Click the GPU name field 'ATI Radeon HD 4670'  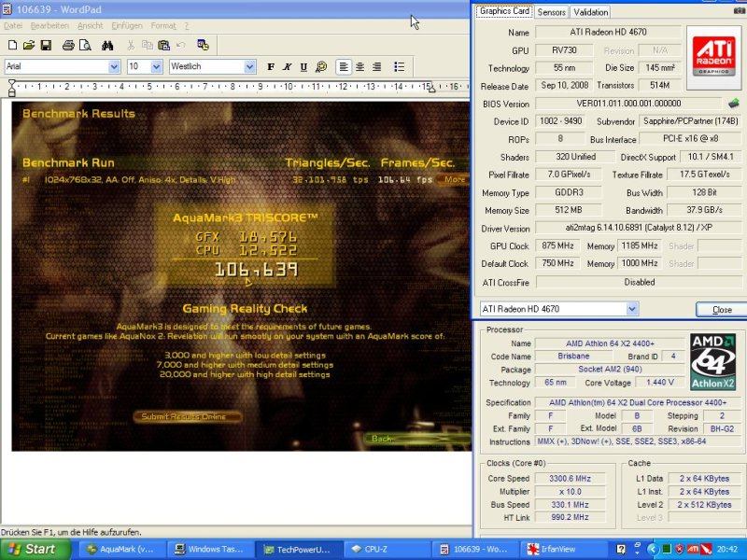pyautogui.click(x=608, y=33)
